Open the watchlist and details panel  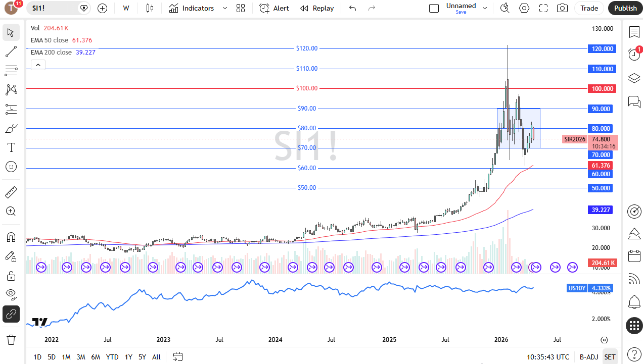pyautogui.click(x=634, y=32)
